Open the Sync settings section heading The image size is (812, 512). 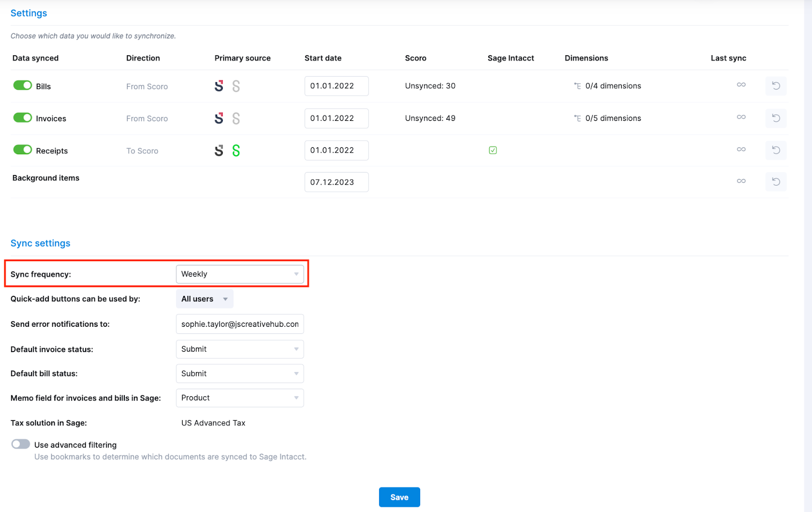(40, 243)
